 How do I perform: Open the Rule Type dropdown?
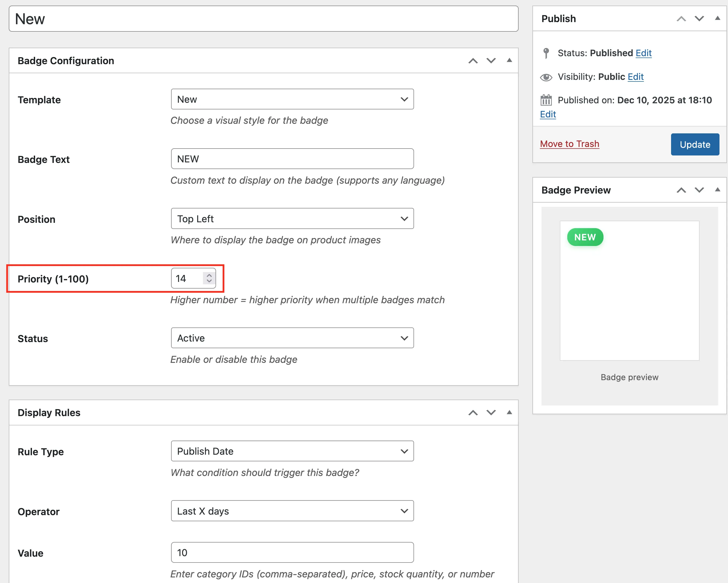pyautogui.click(x=292, y=451)
